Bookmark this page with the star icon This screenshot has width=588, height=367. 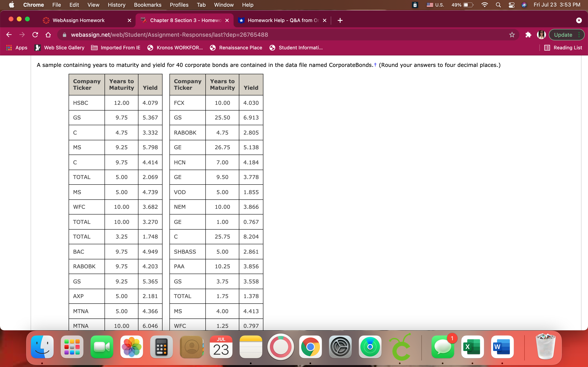pyautogui.click(x=512, y=34)
